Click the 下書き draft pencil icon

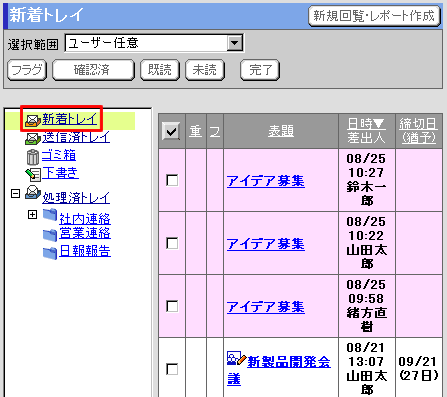coord(33,174)
